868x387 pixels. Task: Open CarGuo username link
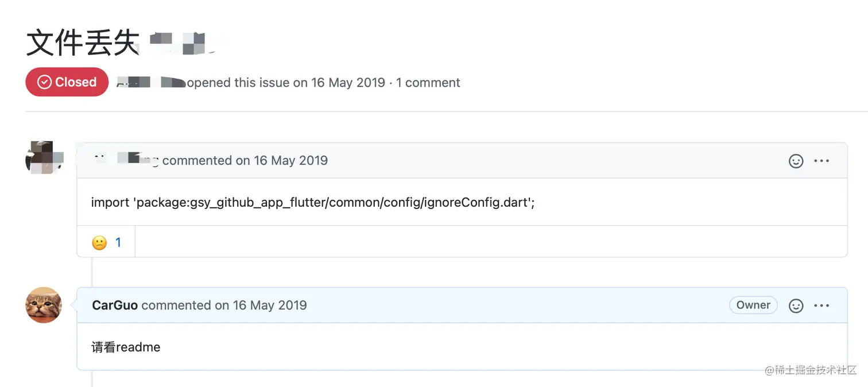(x=115, y=305)
